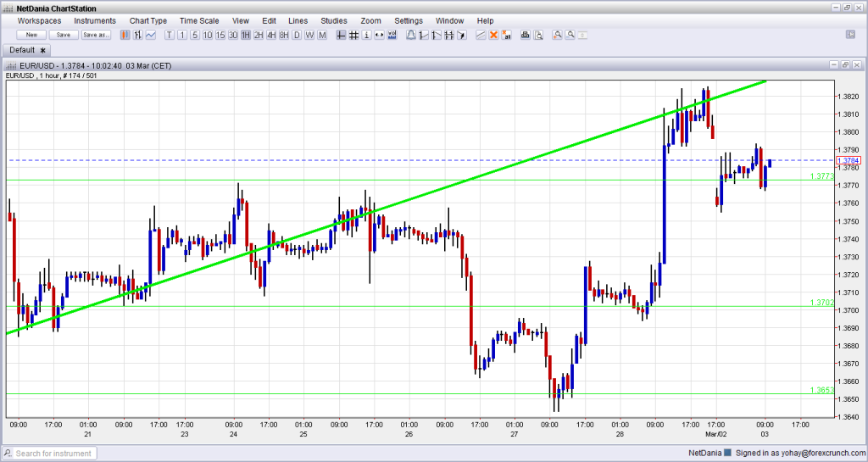Select candlestick chart type icon
868x462 pixels.
coord(125,35)
